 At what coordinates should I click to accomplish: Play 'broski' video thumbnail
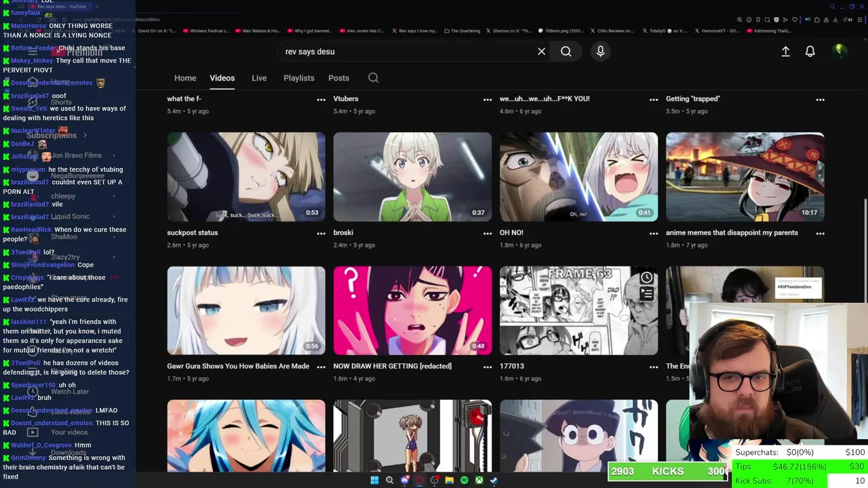pos(412,177)
